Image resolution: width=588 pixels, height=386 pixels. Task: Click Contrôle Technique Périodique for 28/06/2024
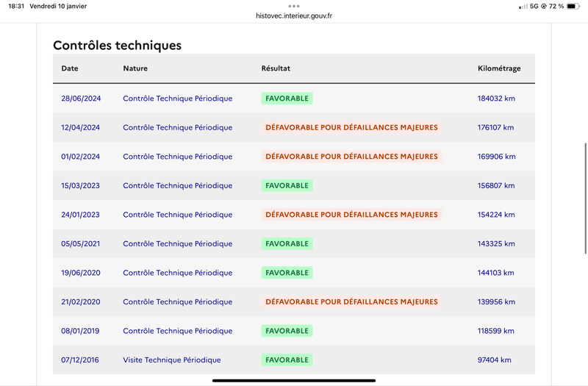pyautogui.click(x=178, y=99)
